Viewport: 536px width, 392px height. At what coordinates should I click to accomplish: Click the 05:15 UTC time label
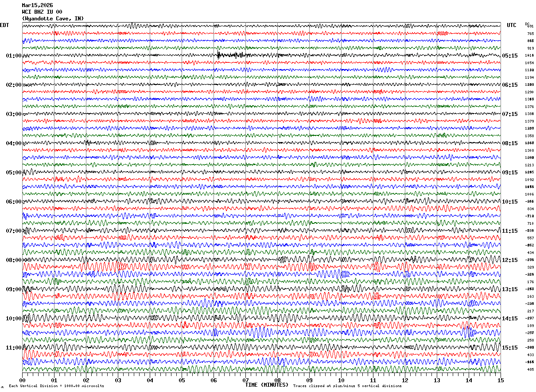point(510,56)
